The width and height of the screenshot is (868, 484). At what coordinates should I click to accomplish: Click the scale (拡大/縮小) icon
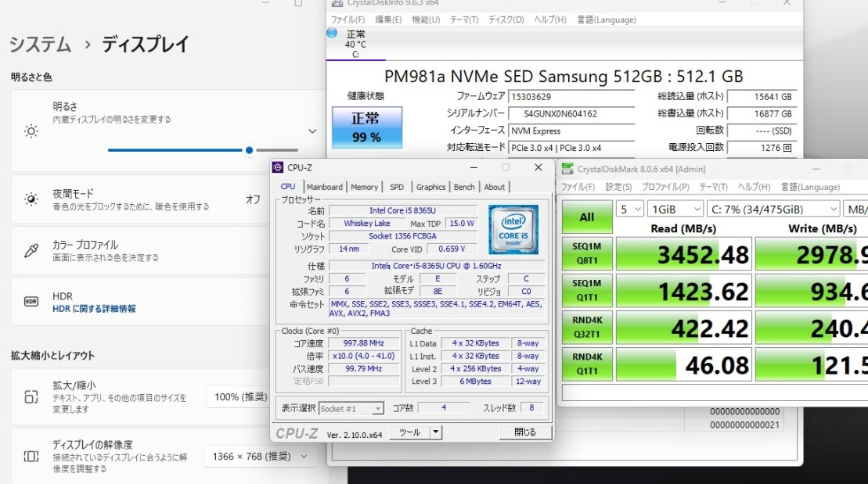[31, 396]
